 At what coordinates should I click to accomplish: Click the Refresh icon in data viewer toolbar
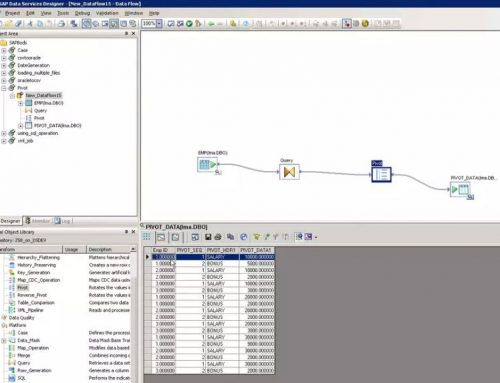244,237
